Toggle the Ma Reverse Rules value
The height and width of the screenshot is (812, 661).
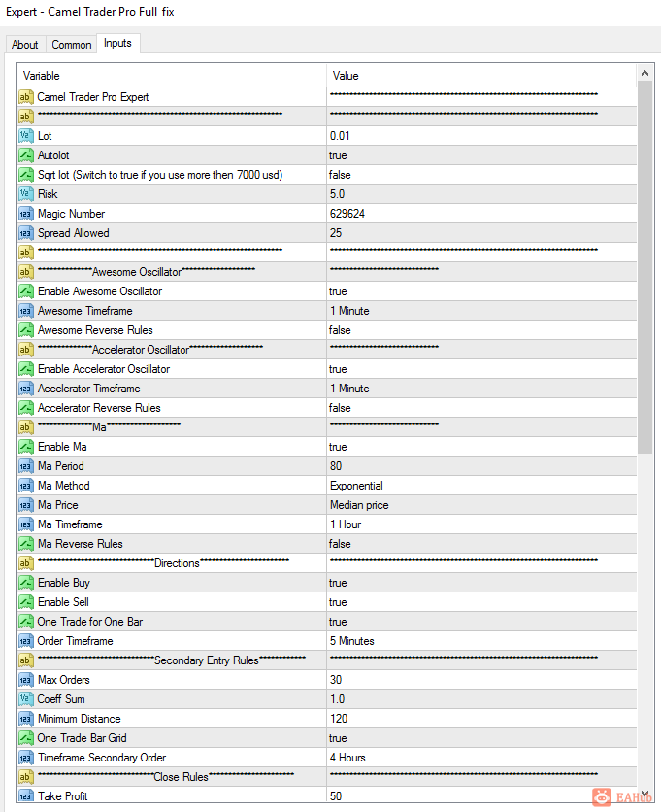coord(481,544)
